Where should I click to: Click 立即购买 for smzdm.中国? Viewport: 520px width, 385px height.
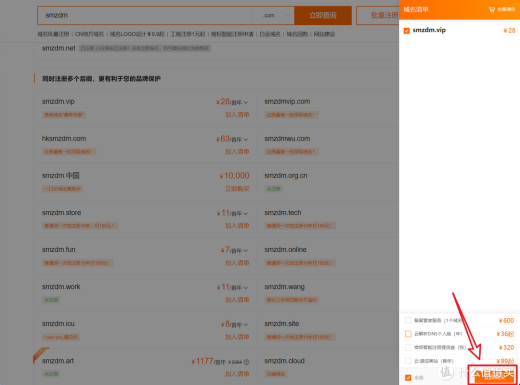coord(237,189)
